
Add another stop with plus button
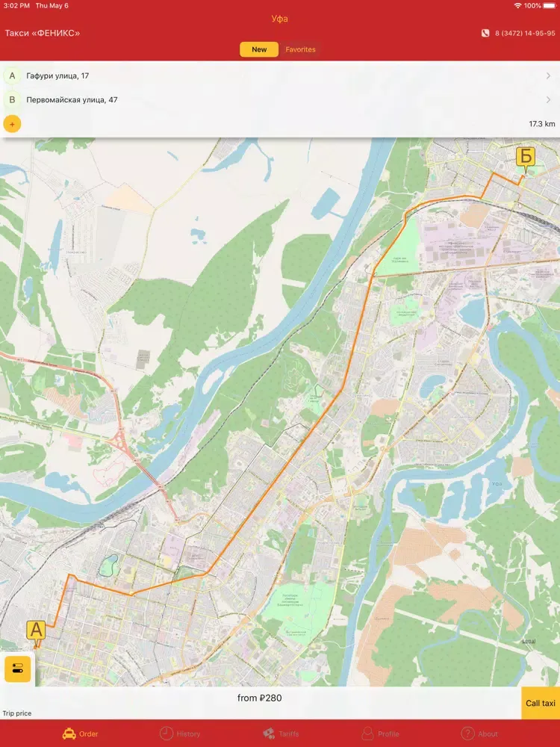point(12,124)
